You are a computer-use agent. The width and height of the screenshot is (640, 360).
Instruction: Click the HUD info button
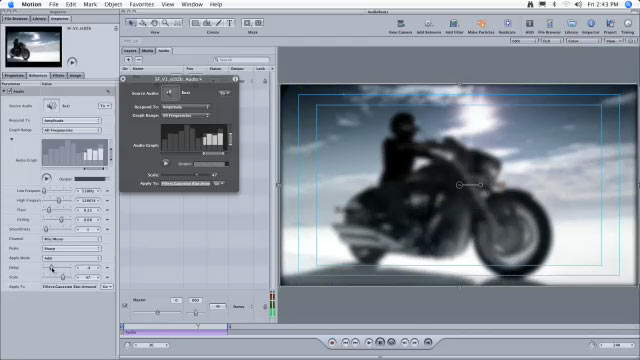tap(235, 79)
